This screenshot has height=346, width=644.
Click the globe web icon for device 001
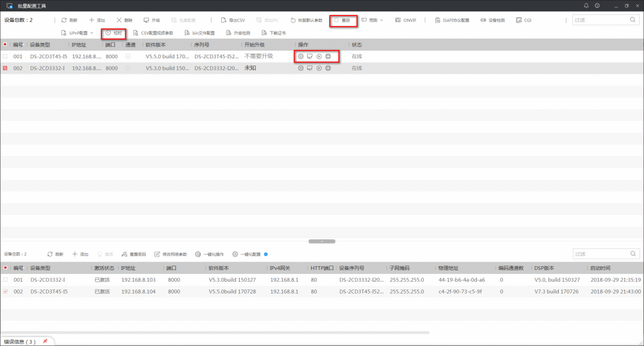click(x=328, y=57)
